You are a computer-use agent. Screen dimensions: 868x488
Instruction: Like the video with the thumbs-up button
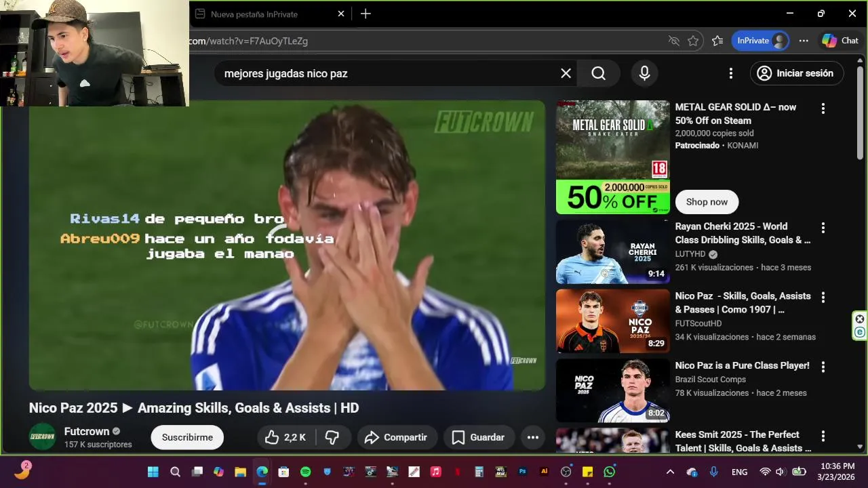pos(285,437)
